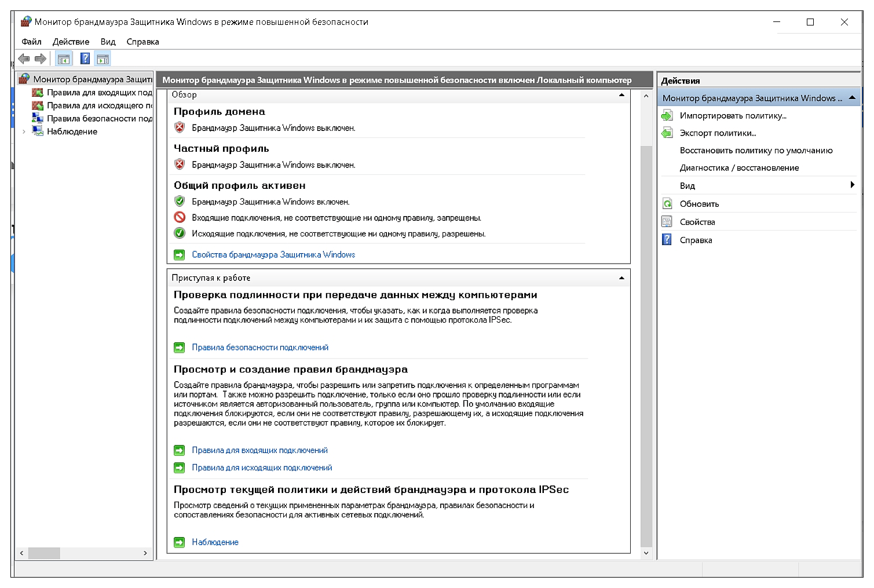Click green arrow beside Правила для исходящих подключений
Image resolution: width=874 pixels, height=588 pixels.
click(x=180, y=468)
